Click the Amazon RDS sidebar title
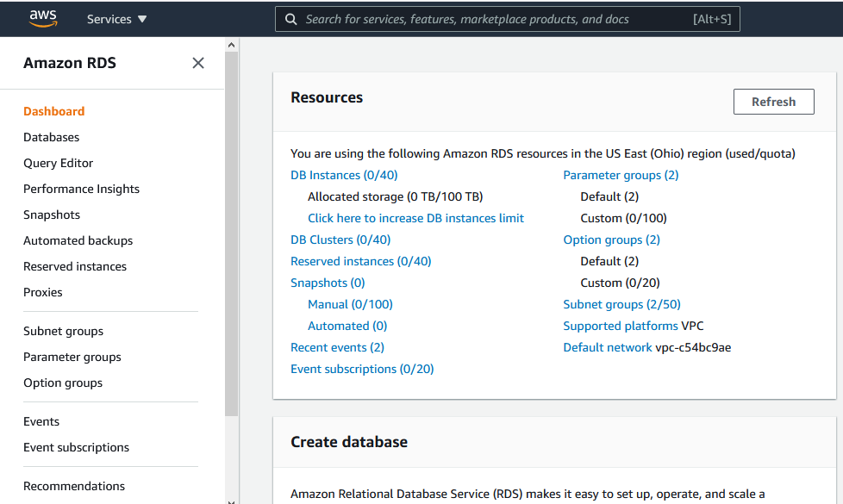This screenshot has width=843, height=504. (69, 63)
